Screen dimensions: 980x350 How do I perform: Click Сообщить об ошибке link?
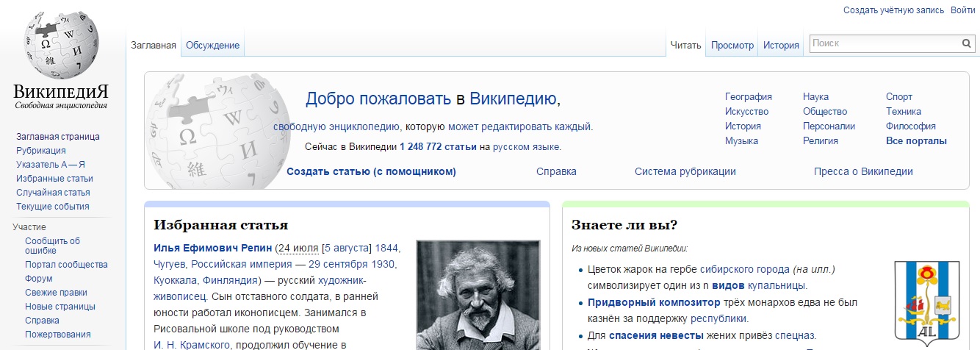(x=52, y=246)
